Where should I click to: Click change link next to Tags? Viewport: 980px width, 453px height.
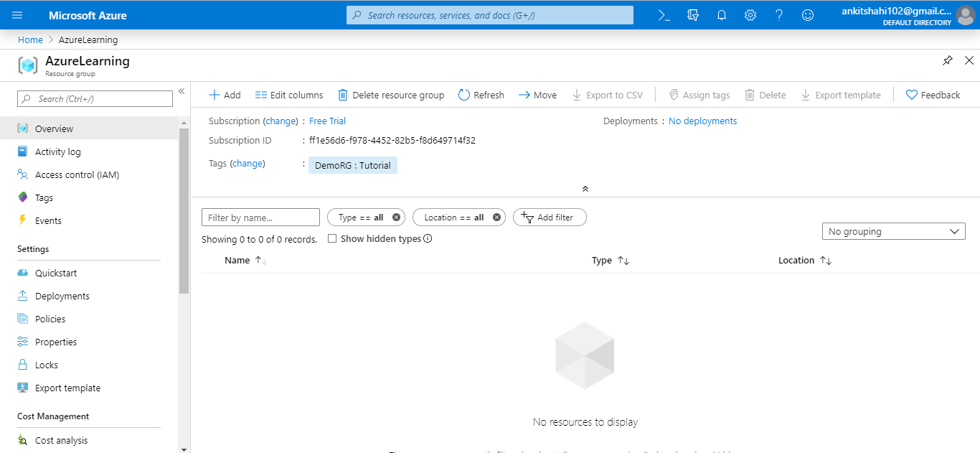[x=248, y=164]
